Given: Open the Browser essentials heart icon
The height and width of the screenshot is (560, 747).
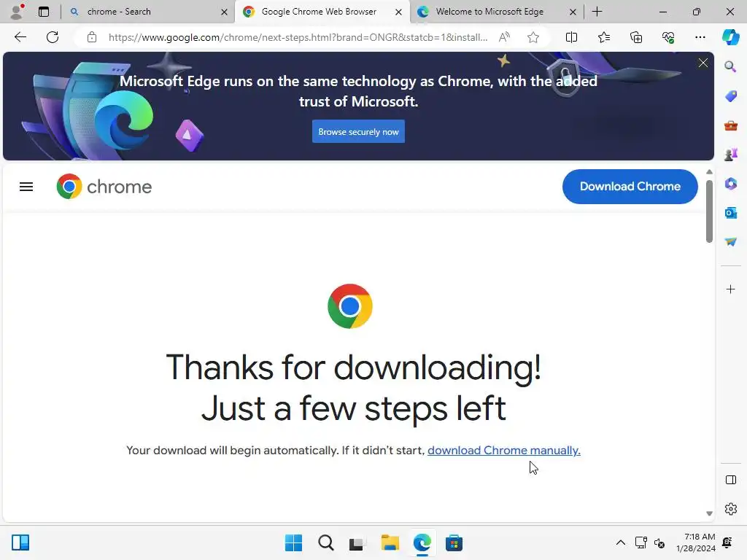Looking at the screenshot, I should click(x=668, y=37).
